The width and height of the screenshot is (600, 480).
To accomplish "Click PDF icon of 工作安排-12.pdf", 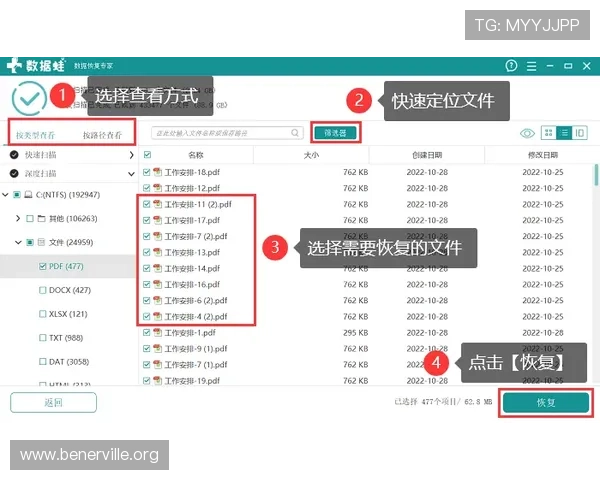I will pyautogui.click(x=157, y=188).
